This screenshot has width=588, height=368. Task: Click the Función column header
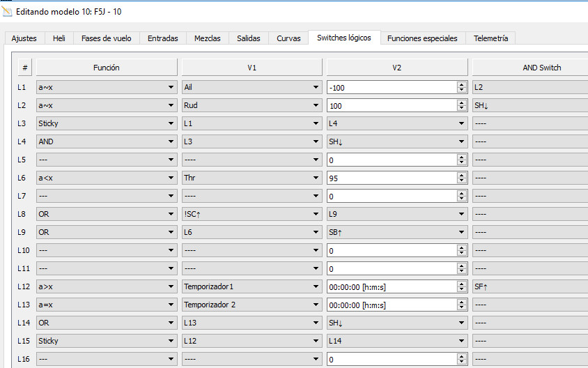(x=107, y=68)
